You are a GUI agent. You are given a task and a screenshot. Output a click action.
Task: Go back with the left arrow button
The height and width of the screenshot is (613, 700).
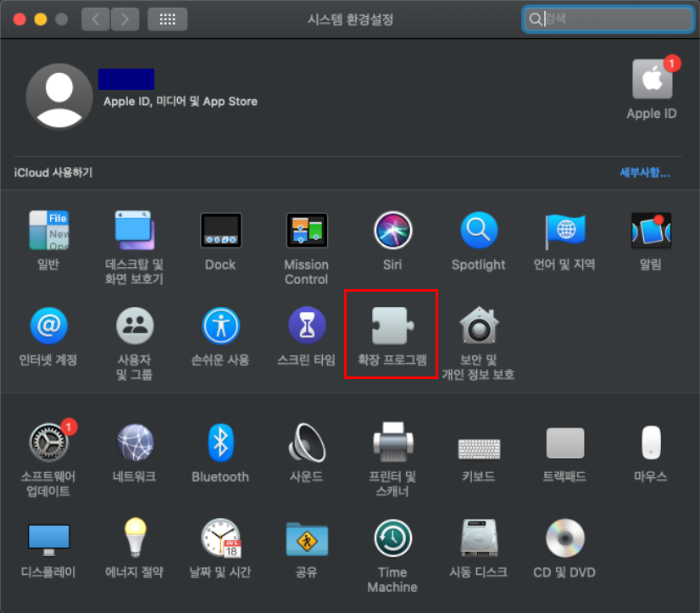pos(96,20)
